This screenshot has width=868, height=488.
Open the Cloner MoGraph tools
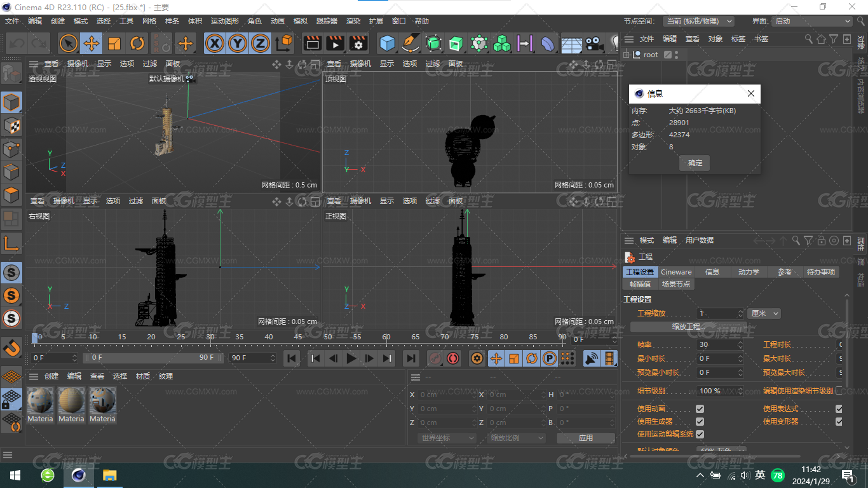point(479,43)
